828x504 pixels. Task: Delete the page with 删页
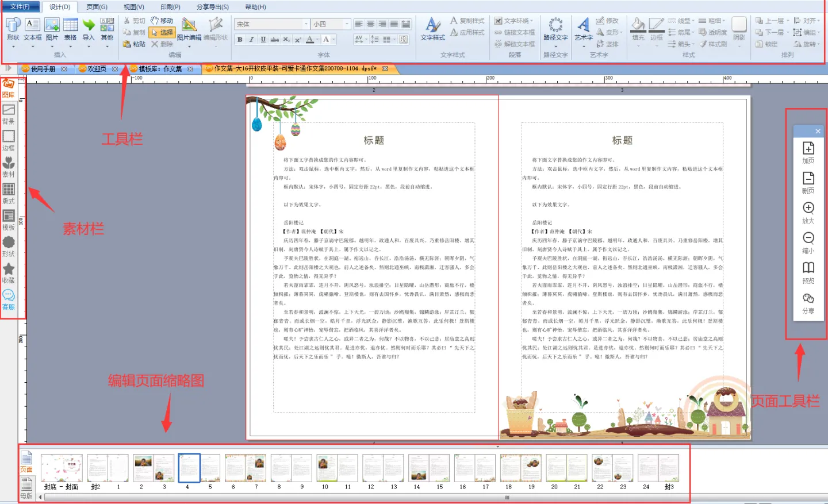(x=808, y=183)
